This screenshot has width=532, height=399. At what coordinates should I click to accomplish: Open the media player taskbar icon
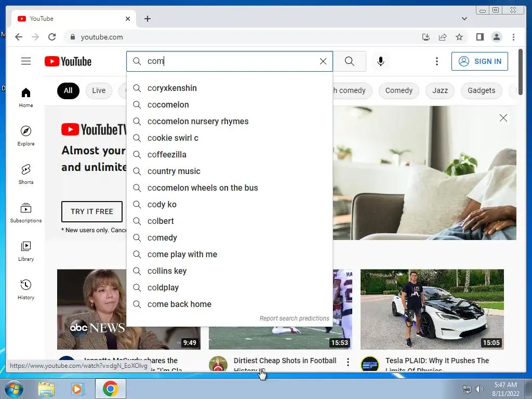78,389
